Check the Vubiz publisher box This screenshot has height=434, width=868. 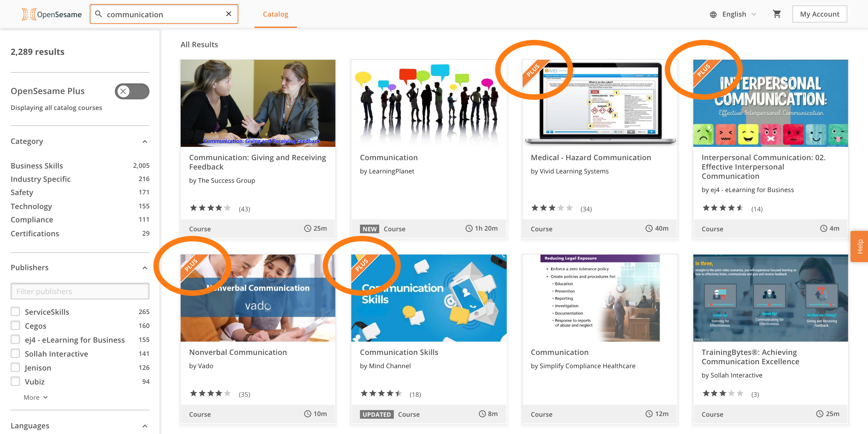point(15,381)
